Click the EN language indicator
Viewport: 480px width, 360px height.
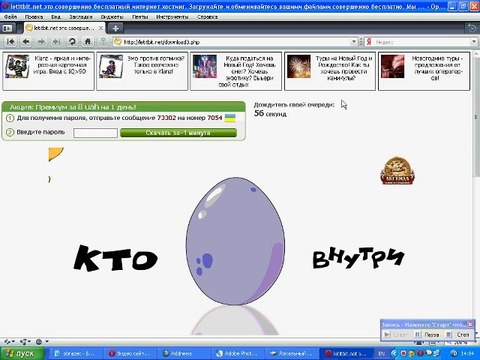coord(382,353)
